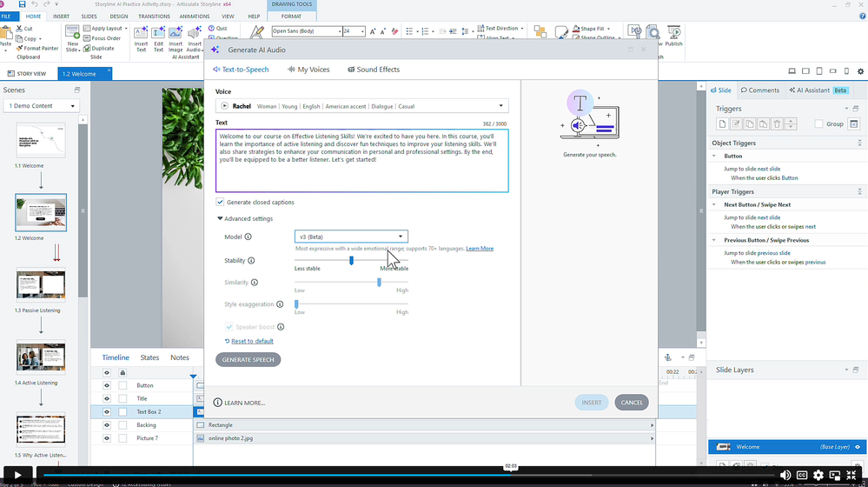868x487 pixels.
Task: Toggle the Speaker boost checkbox
Action: pos(229,327)
